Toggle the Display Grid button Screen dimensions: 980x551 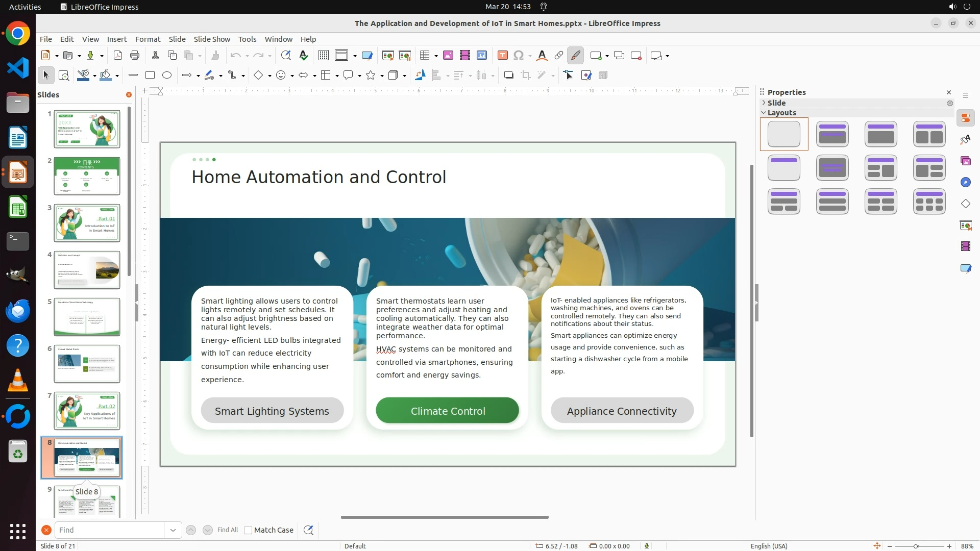click(323, 56)
